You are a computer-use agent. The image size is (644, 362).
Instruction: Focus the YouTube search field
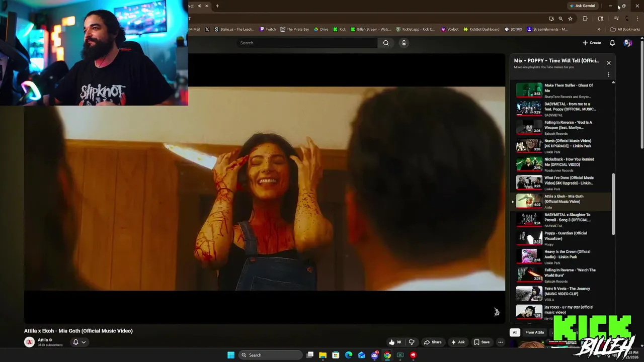coord(307,43)
